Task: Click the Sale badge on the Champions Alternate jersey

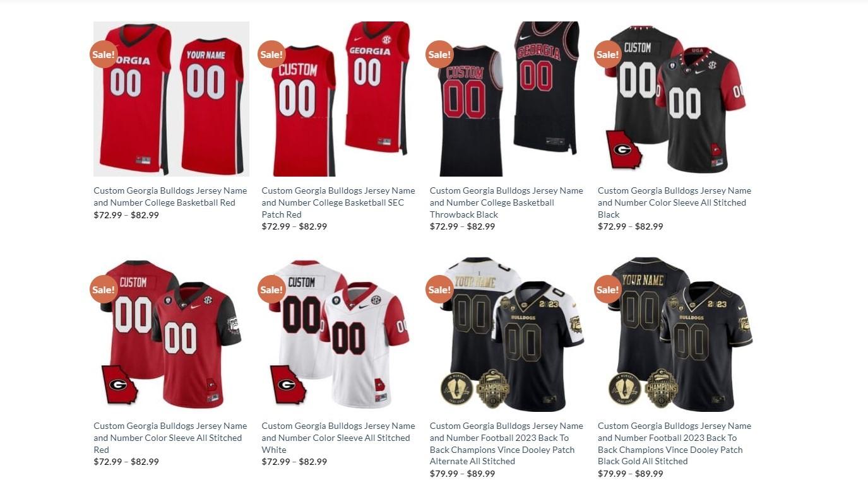Action: point(439,290)
